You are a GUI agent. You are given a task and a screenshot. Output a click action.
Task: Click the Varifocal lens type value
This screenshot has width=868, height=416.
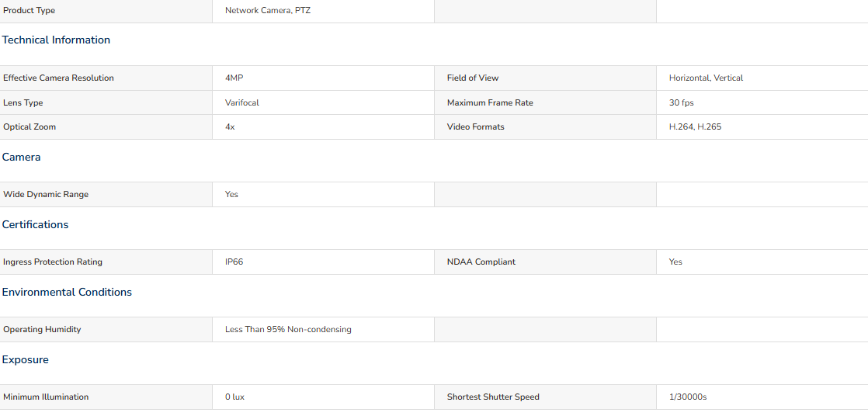pos(242,103)
